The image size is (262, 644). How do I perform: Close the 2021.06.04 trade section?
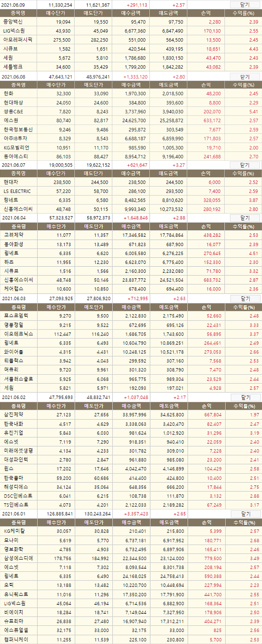coord(245,218)
